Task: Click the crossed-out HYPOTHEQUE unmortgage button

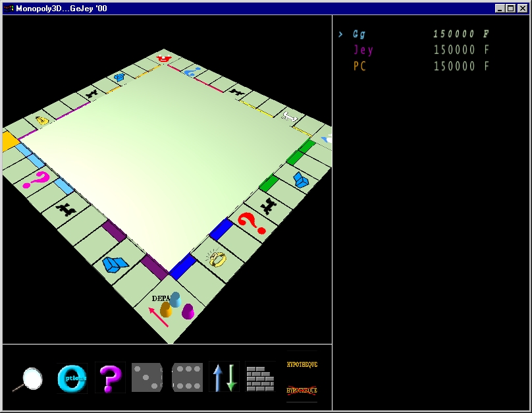Action: [302, 390]
